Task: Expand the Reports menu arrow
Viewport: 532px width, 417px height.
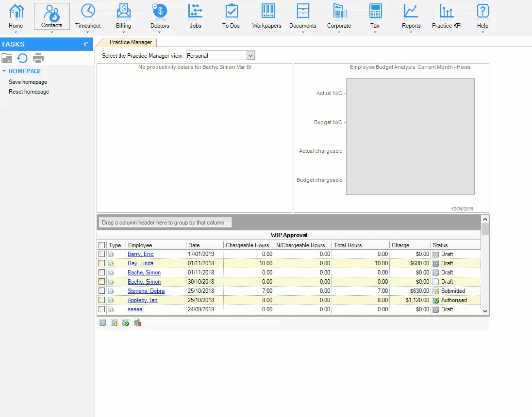Action: point(411,32)
